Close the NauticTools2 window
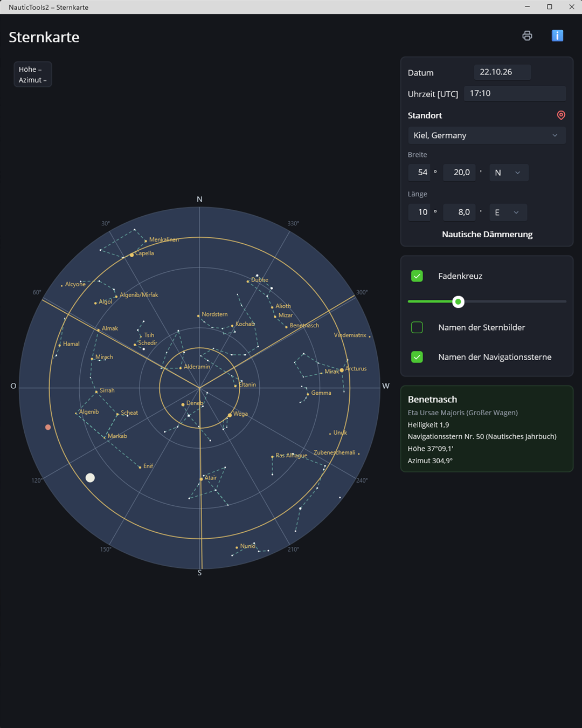The image size is (582, 728). (571, 7)
